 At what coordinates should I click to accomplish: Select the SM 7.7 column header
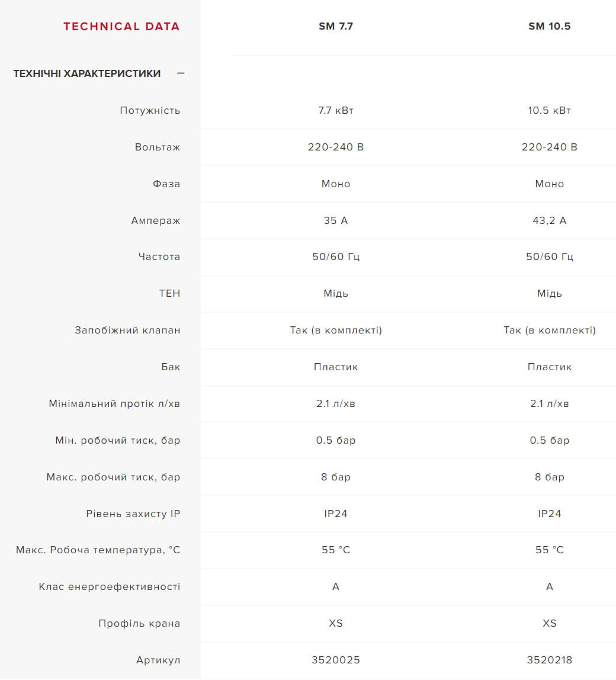pyautogui.click(x=336, y=26)
